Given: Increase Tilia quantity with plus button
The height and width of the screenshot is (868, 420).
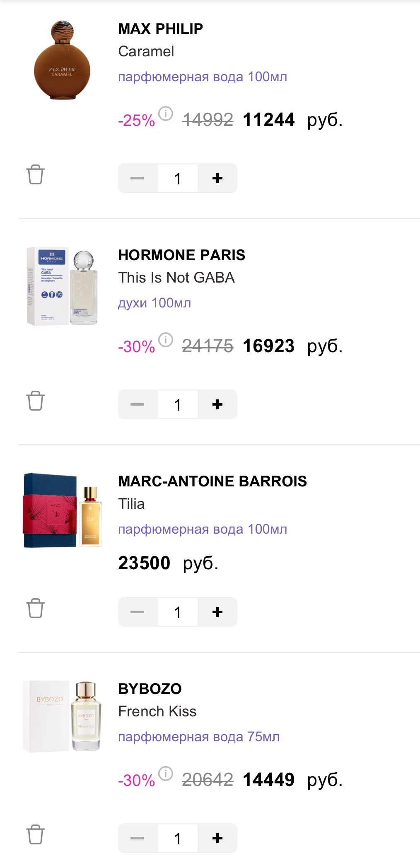Looking at the screenshot, I should [x=217, y=612].
